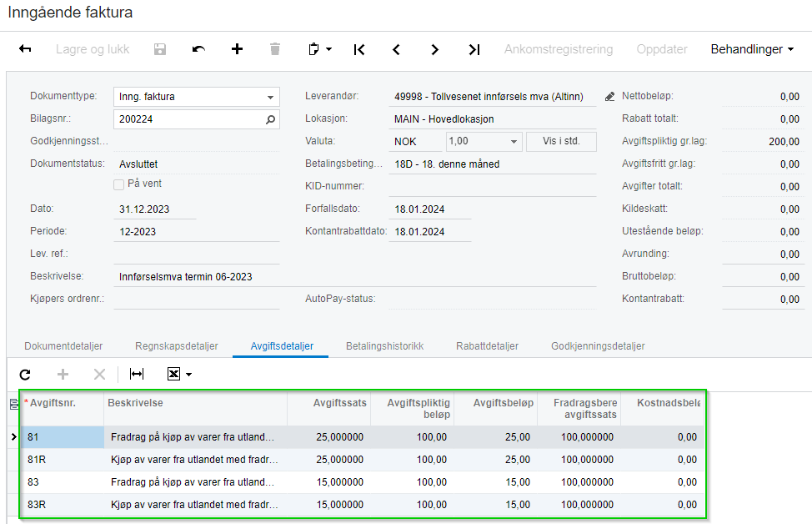Go to previous record

(396, 49)
